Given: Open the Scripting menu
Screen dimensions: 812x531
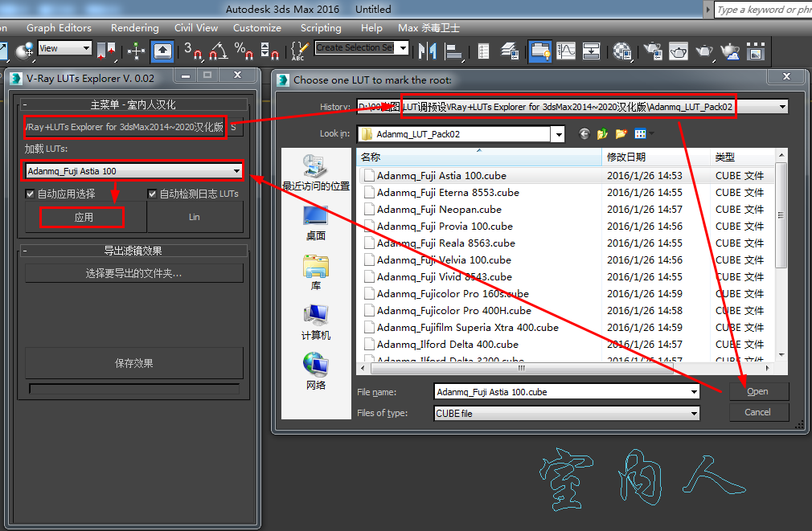Looking at the screenshot, I should (x=321, y=28).
